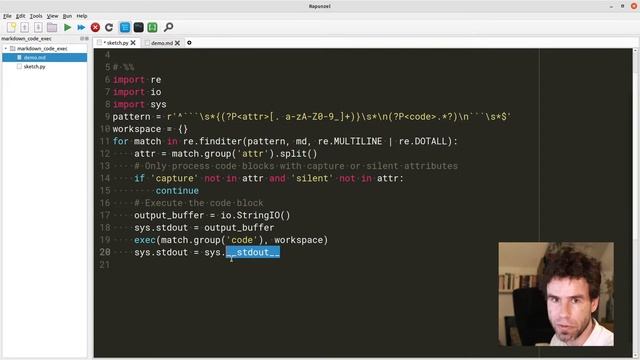Click 'output_buffer' on line 18
Viewport: 640px width, 360px height.
click(x=239, y=227)
